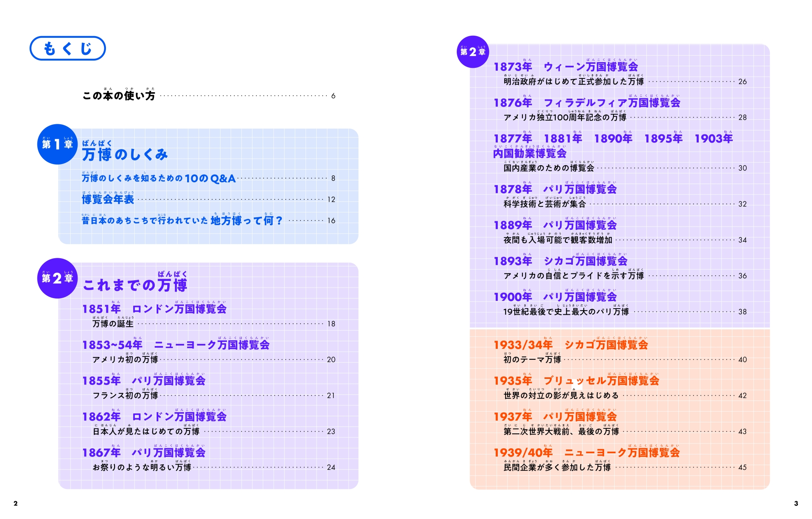The image size is (812, 519).
Task: Select 1851年 ロンドン万国博覧会 heading
Action: 154,309
